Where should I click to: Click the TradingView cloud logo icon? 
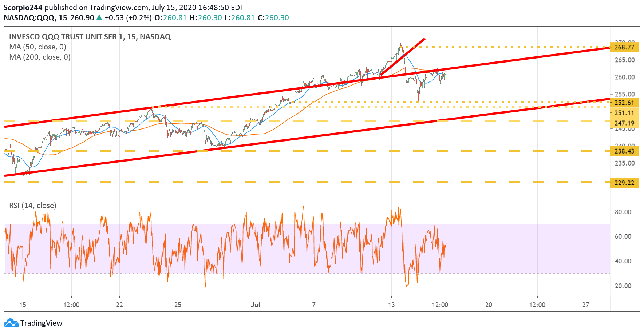[11, 323]
